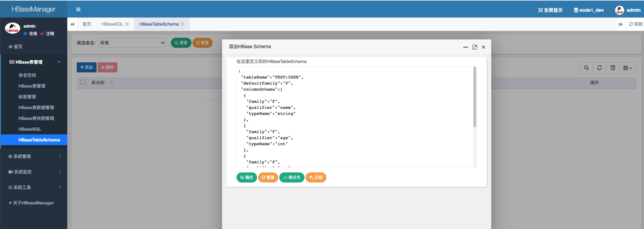Click the hamburger menu toggle icon
644x229 pixels.
click(78, 9)
